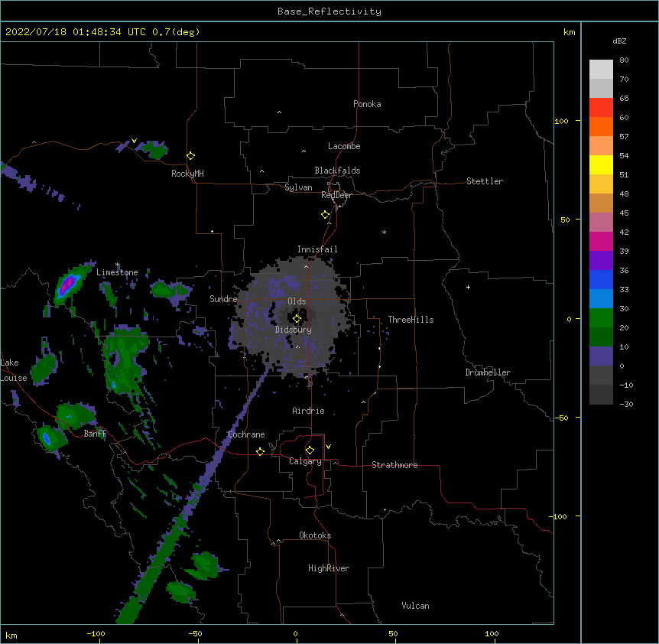Click the blue-core storm cell west of Banff
The height and width of the screenshot is (644, 659).
click(47, 439)
